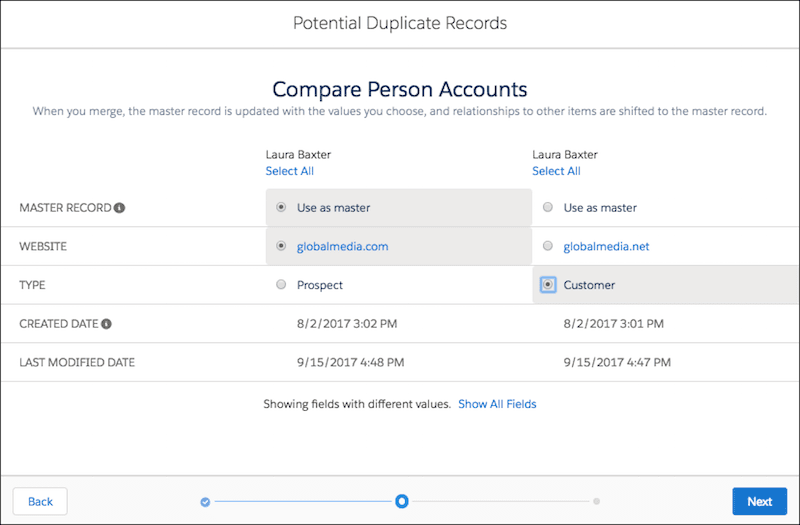Choose the globalmedia.net website radio button
Image resolution: width=800 pixels, height=525 pixels.
[x=548, y=246]
